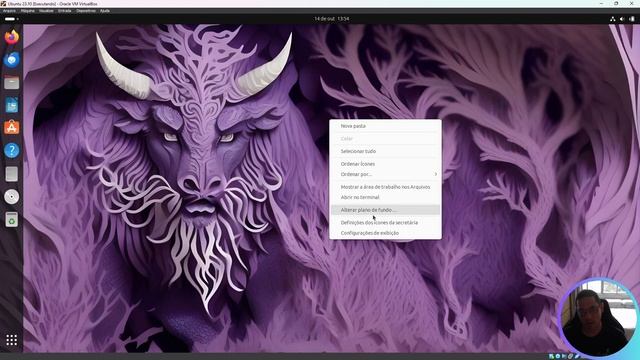The image size is (640, 360).
Task: Click the VirtualBox window title icon
Action: 4,4
